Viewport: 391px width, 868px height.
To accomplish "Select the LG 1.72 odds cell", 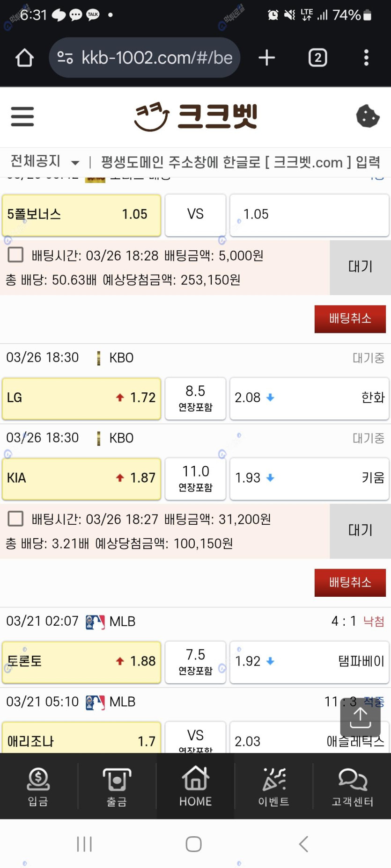I will click(81, 398).
